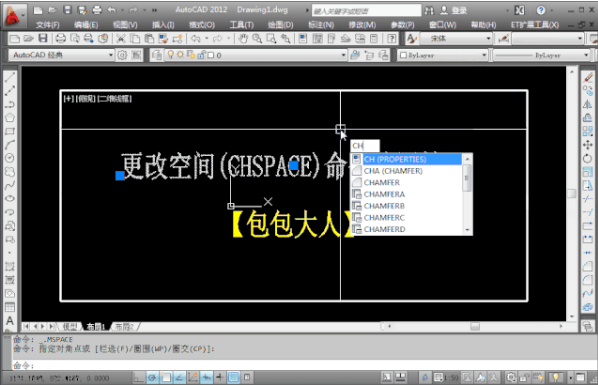Image resolution: width=598 pixels, height=385 pixels.
Task: Toggle layer 0 on/off lightbulb
Action: 170,55
